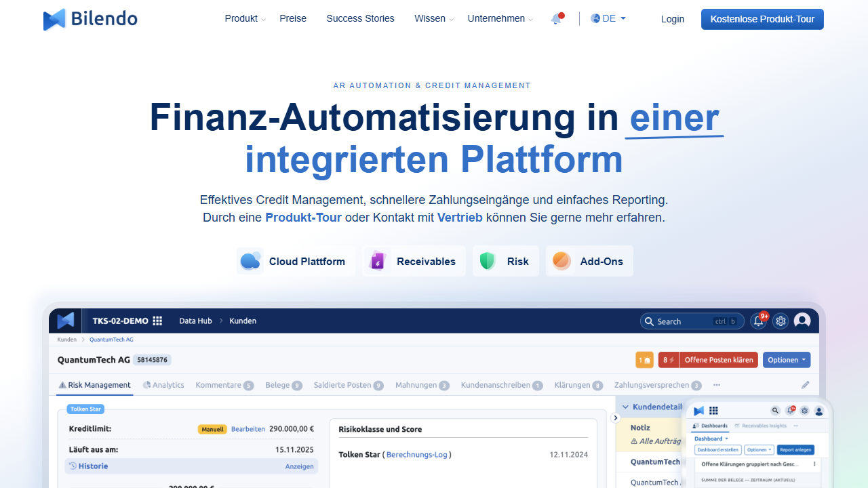Click the QuantumTech AG breadcrumb
Screen dimensions: 868x488
(112, 340)
